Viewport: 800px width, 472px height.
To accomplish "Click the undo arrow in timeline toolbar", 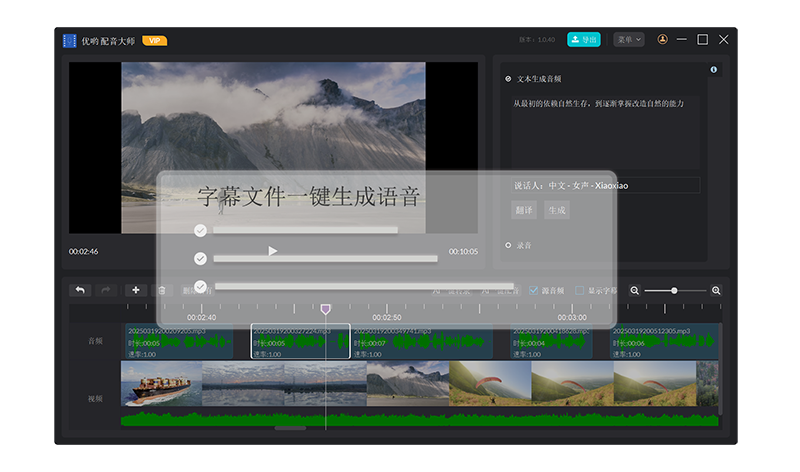I will tap(80, 290).
